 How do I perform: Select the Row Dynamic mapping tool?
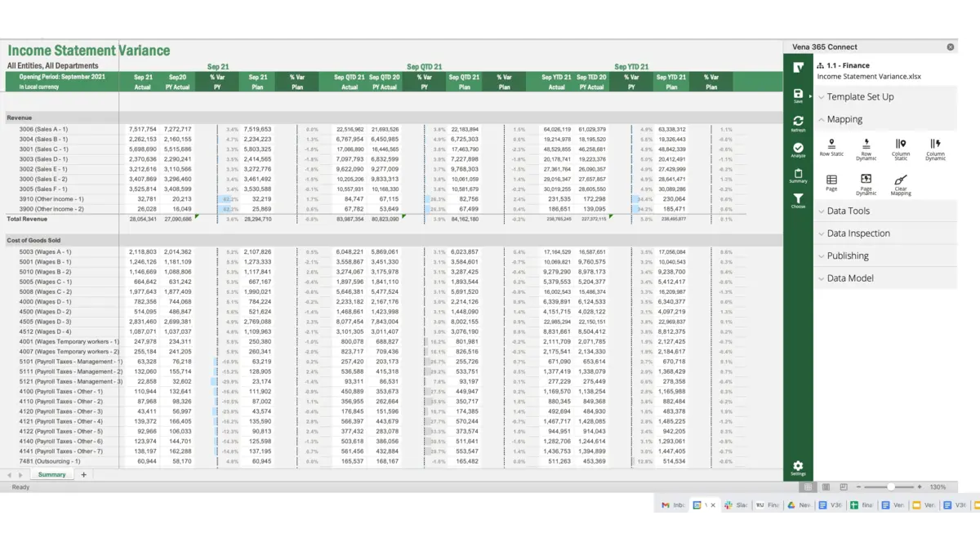(866, 145)
